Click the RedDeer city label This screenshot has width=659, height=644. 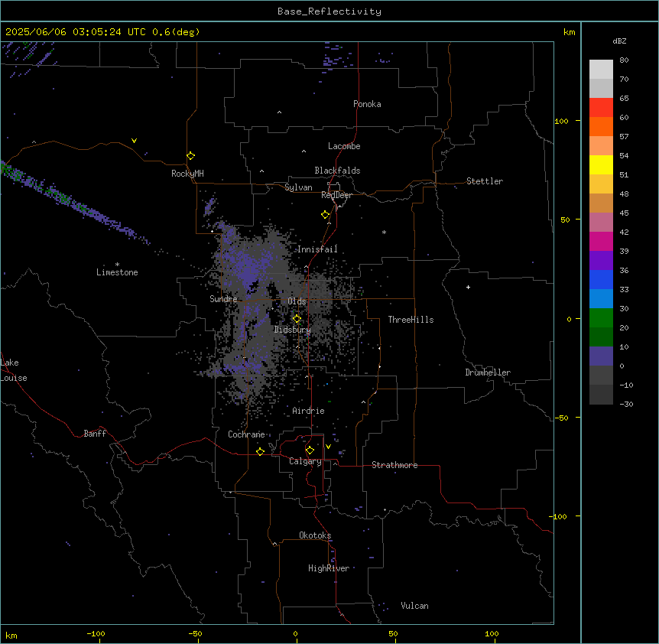pyautogui.click(x=336, y=195)
